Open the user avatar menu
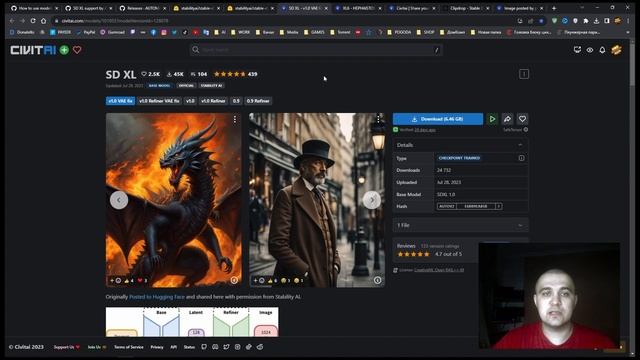 tap(616, 50)
